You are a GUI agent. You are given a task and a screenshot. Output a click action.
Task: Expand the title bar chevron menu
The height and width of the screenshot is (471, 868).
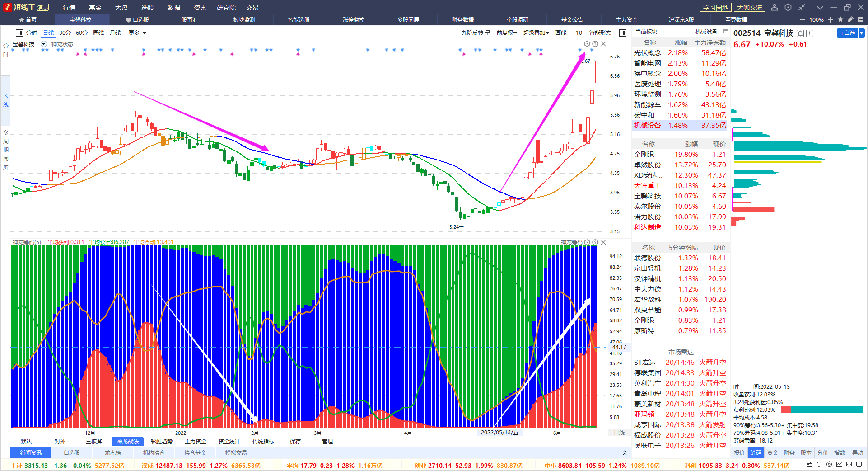pos(820,7)
